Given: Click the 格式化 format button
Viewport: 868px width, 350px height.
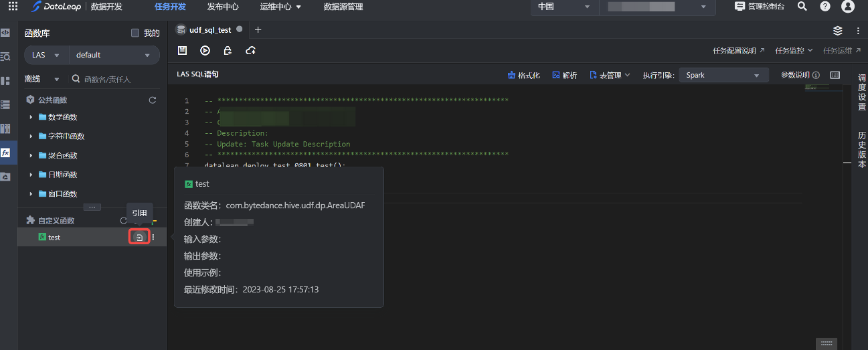Looking at the screenshot, I should pyautogui.click(x=524, y=75).
